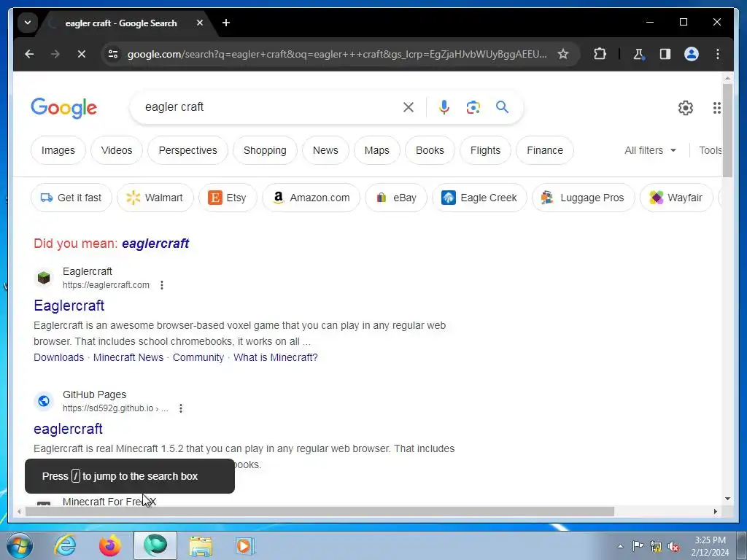
Task: Open the Windows Start button
Action: coord(19,545)
